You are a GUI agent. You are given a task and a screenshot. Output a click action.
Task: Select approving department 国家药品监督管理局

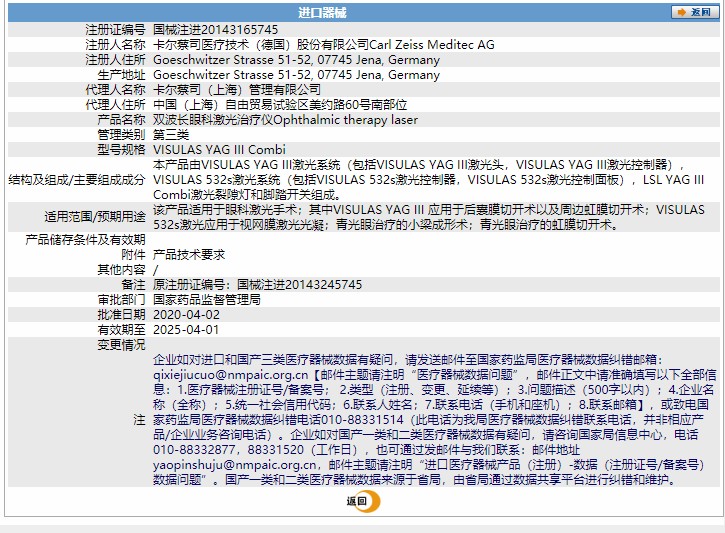[x=207, y=300]
